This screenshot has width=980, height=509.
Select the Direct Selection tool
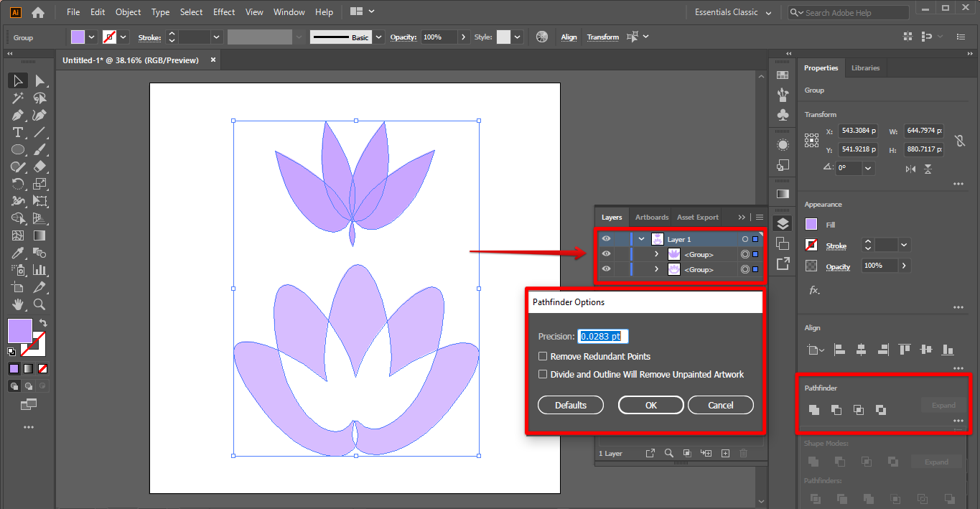pos(40,80)
